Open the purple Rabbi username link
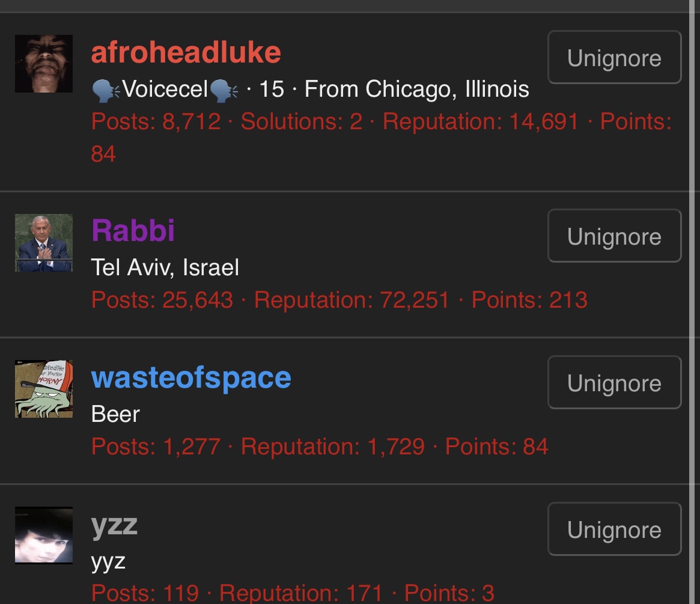This screenshot has height=604, width=700. pos(133,231)
